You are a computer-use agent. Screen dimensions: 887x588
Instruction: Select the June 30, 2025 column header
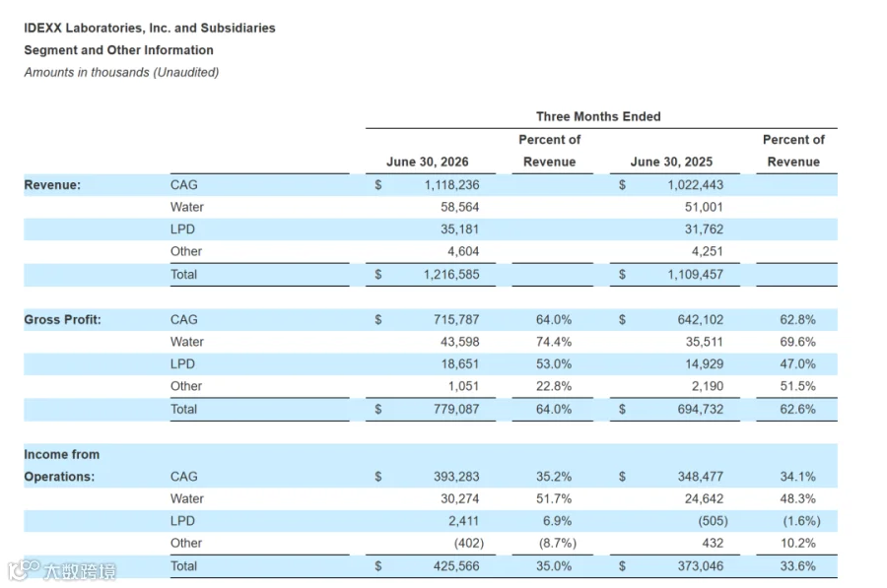click(671, 162)
